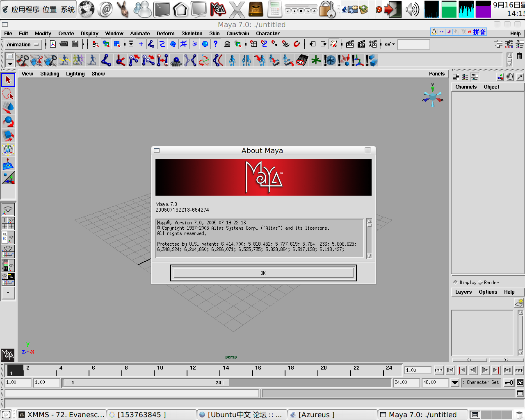Click the range slider bar showing 1 to 24
This screenshot has width=525, height=420.
coord(146,383)
